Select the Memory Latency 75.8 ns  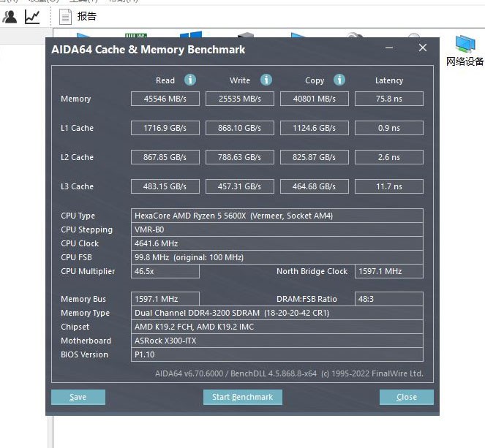388,99
